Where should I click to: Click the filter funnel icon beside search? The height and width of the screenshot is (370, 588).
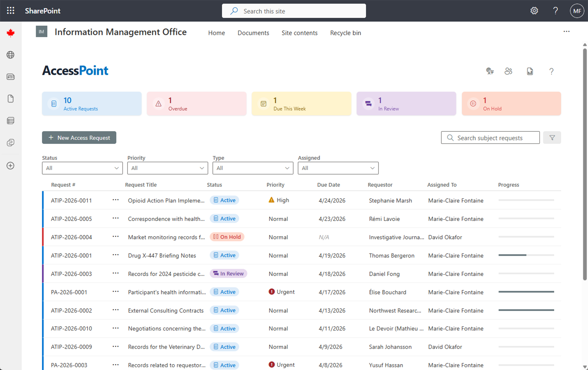tap(552, 138)
